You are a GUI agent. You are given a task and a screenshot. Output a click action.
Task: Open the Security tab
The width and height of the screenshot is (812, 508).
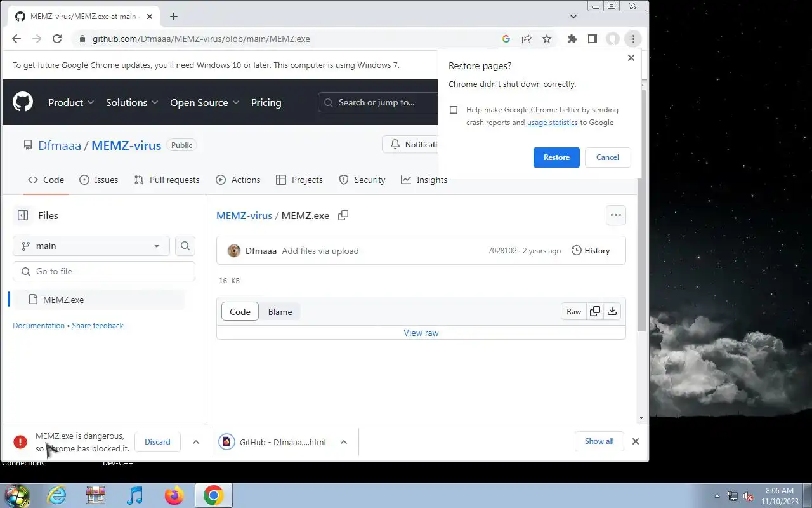[362, 180]
